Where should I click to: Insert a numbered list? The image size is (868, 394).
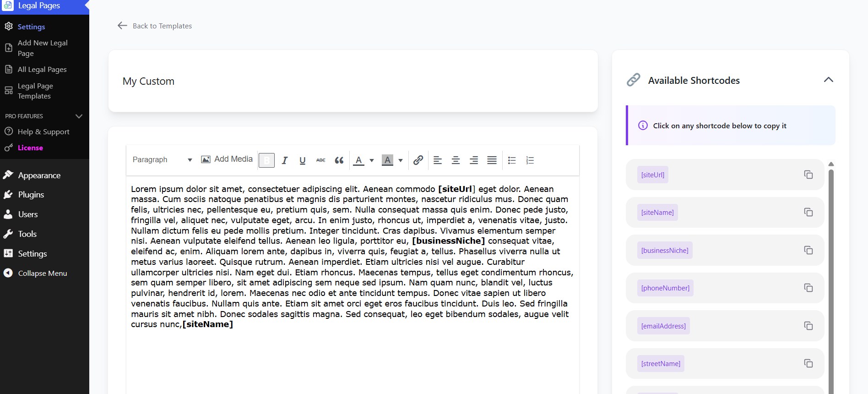(x=530, y=160)
